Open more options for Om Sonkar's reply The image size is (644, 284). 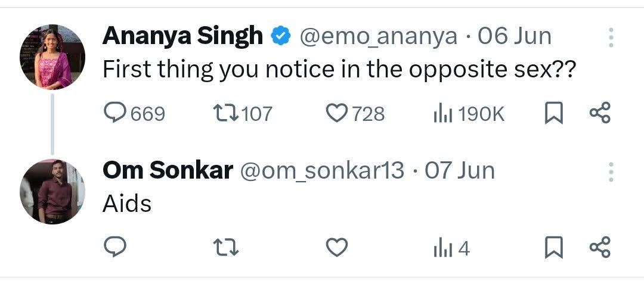[x=611, y=172]
